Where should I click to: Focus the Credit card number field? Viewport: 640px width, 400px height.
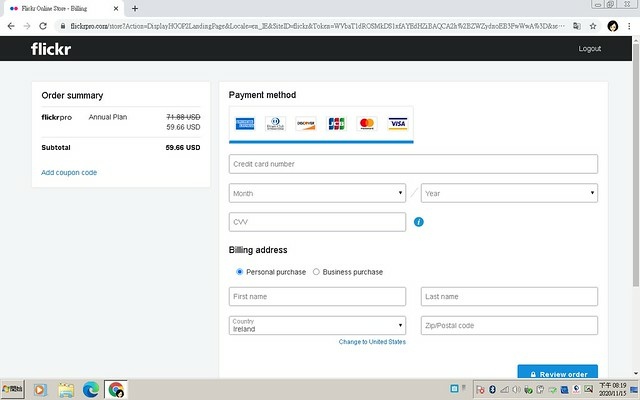click(413, 164)
